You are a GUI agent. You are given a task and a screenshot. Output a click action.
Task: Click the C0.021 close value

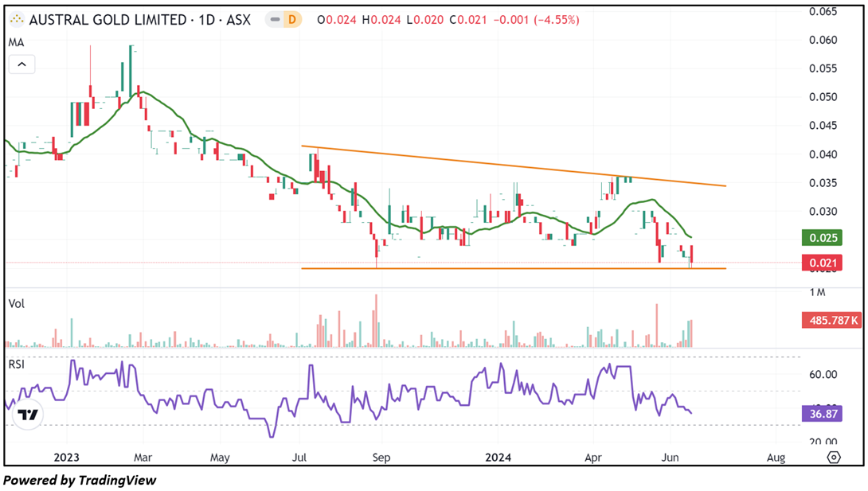(468, 20)
